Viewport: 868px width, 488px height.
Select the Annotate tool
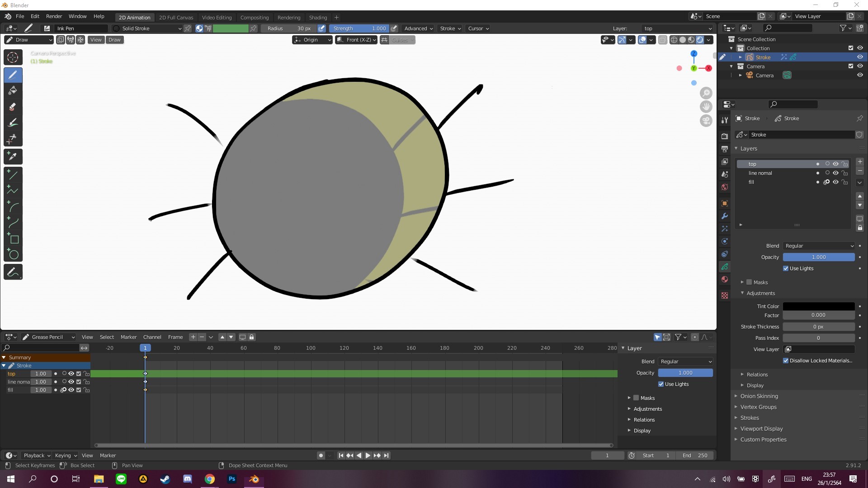tap(13, 272)
